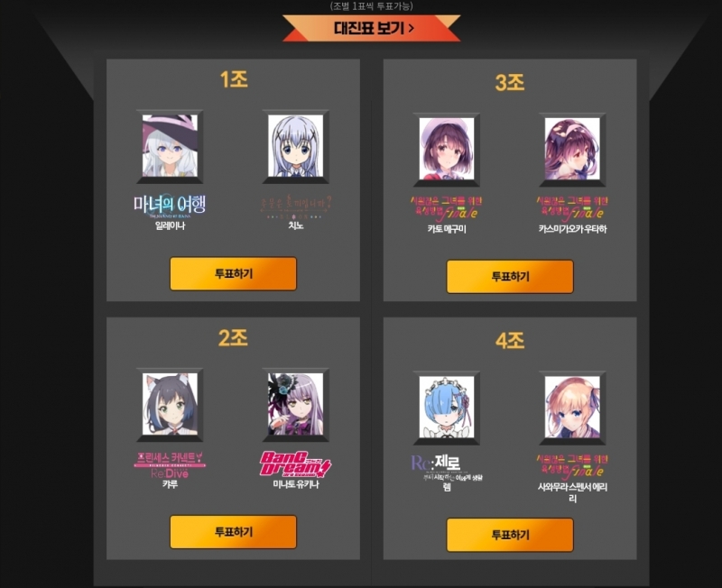Select the 카스미가오카 우타하 portrait
The width and height of the screenshot is (722, 588).
(x=572, y=149)
